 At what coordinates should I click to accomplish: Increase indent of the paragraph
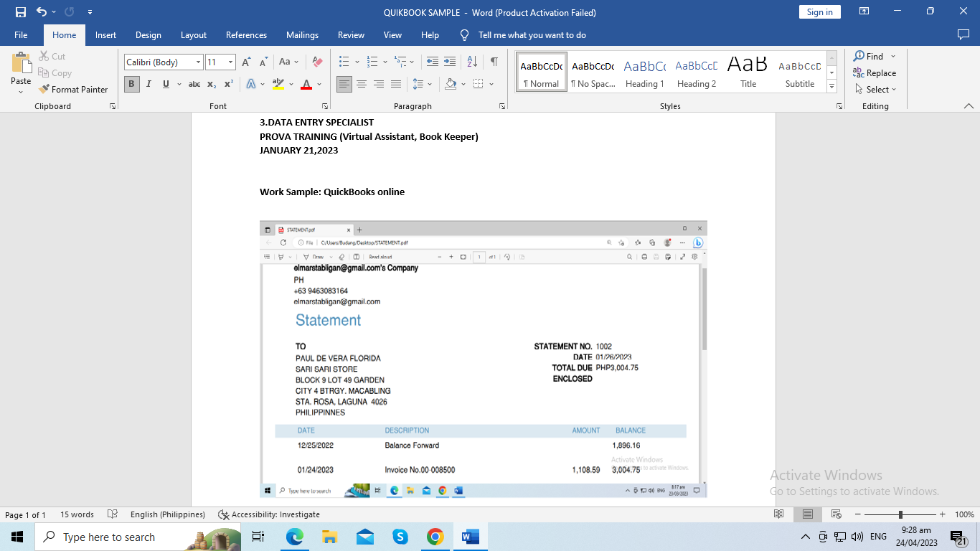click(450, 62)
